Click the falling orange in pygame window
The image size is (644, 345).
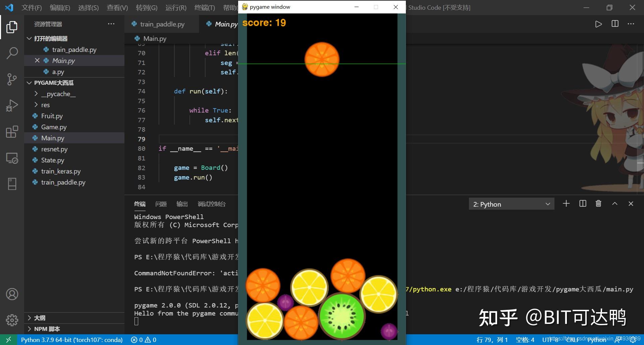[x=322, y=59]
